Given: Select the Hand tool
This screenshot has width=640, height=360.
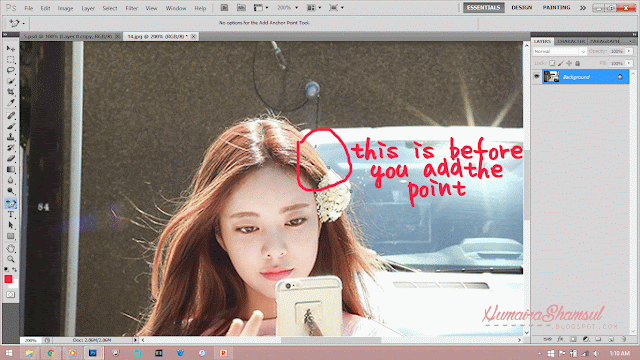Looking at the screenshot, I should coord(11,248).
